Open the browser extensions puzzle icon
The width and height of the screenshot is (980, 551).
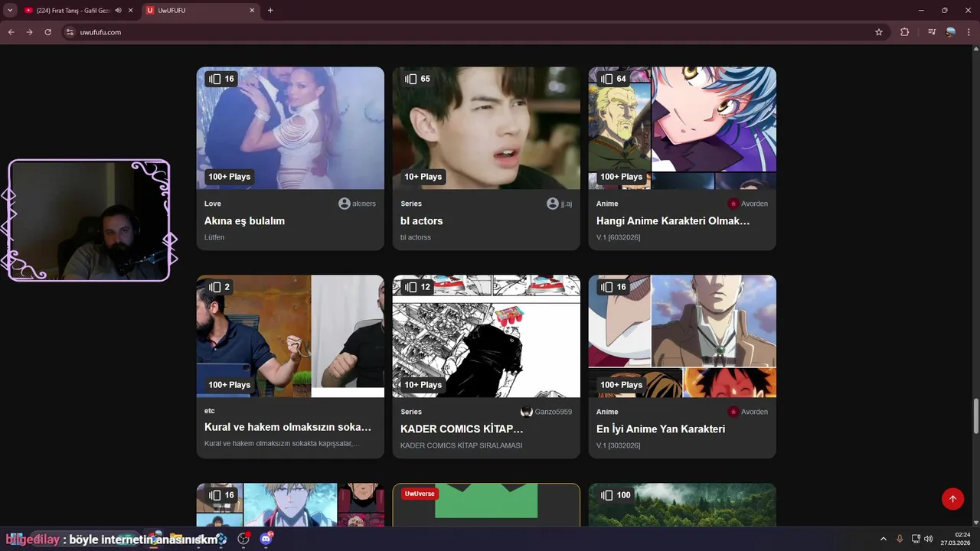click(905, 32)
